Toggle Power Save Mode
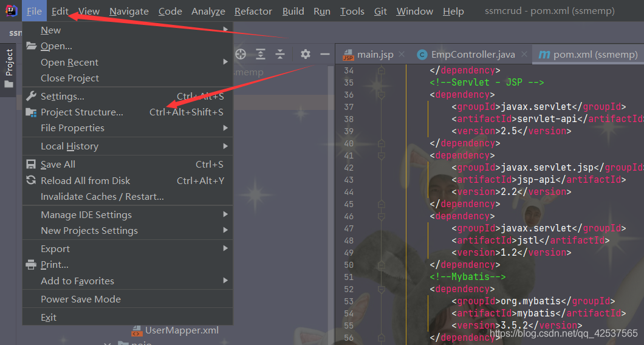The height and width of the screenshot is (345, 644). (128, 299)
